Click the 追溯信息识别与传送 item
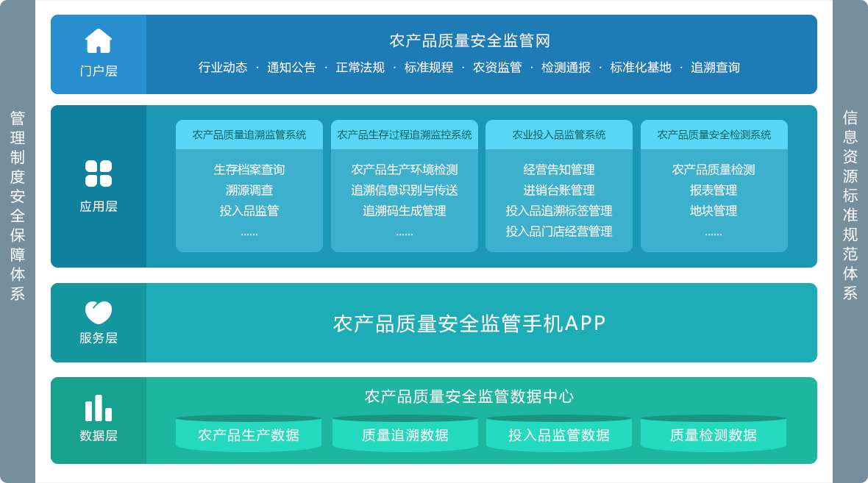This screenshot has height=483, width=868. pos(404,190)
